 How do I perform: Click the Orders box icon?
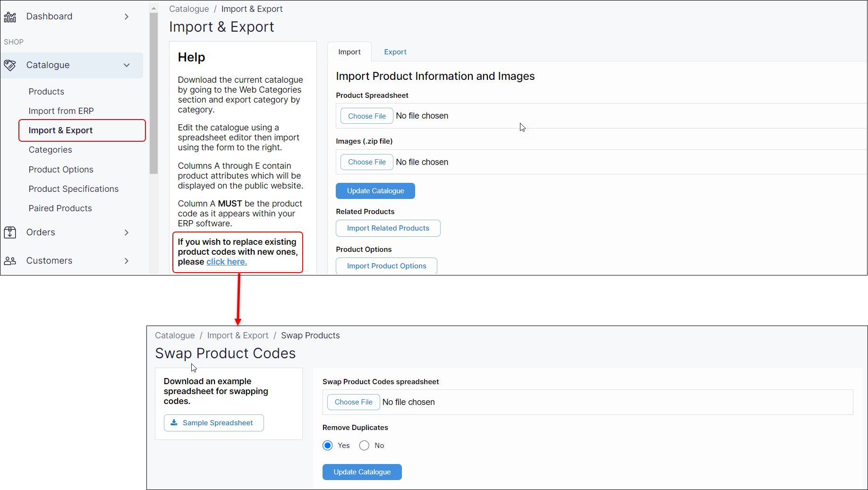pyautogui.click(x=10, y=232)
